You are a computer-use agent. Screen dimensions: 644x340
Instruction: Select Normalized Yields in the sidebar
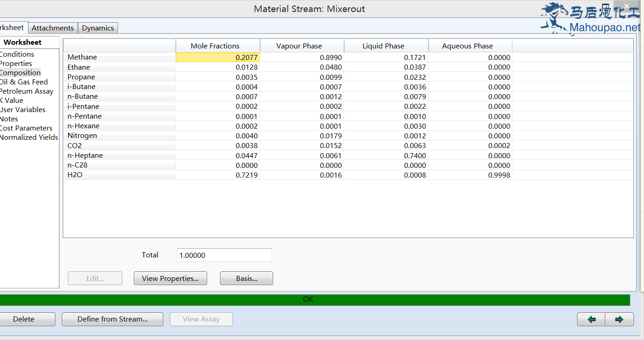(29, 137)
